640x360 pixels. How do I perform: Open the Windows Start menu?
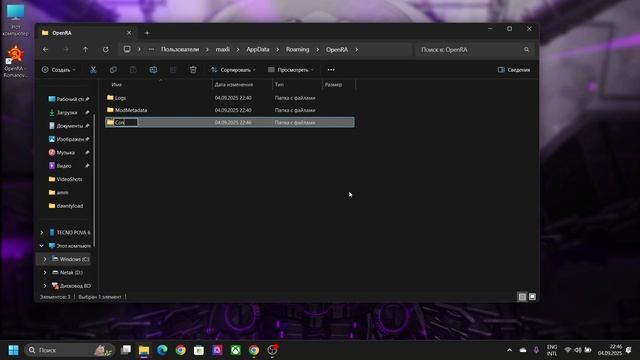point(13,350)
